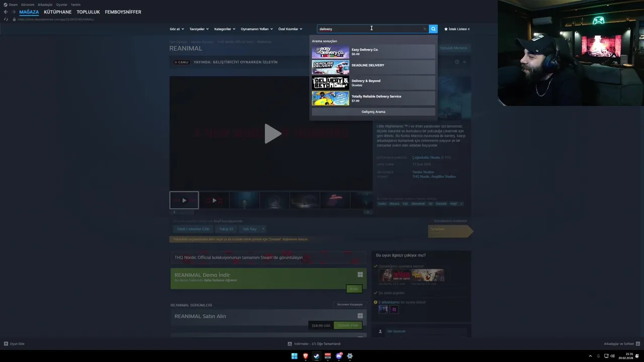Viewport: 644px width, 362px height.
Task: Show hidden tray icons chevron
Action: click(x=590, y=356)
